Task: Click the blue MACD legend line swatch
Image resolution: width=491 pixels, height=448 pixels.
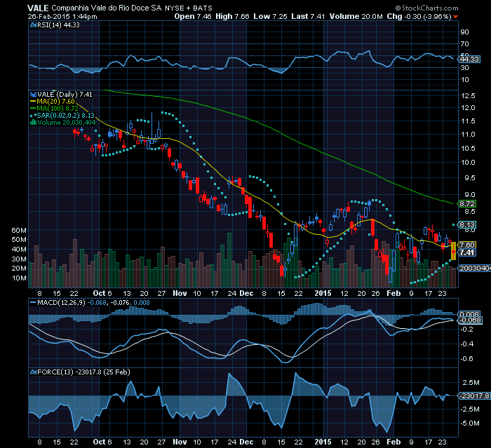Action: coord(33,303)
